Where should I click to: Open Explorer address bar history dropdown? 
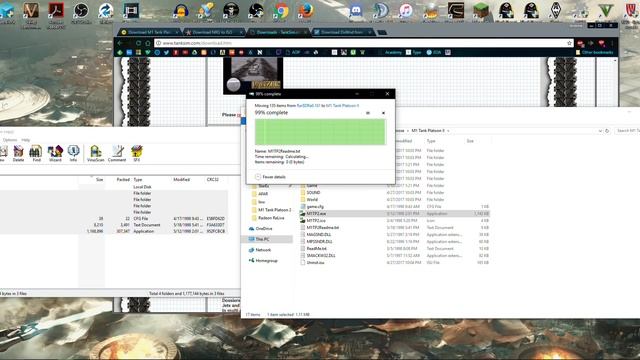[x=600, y=131]
